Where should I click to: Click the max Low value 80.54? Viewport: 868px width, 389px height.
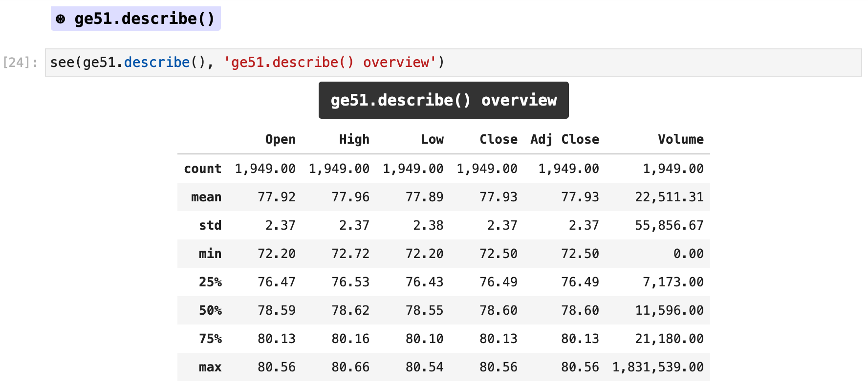[x=425, y=367]
